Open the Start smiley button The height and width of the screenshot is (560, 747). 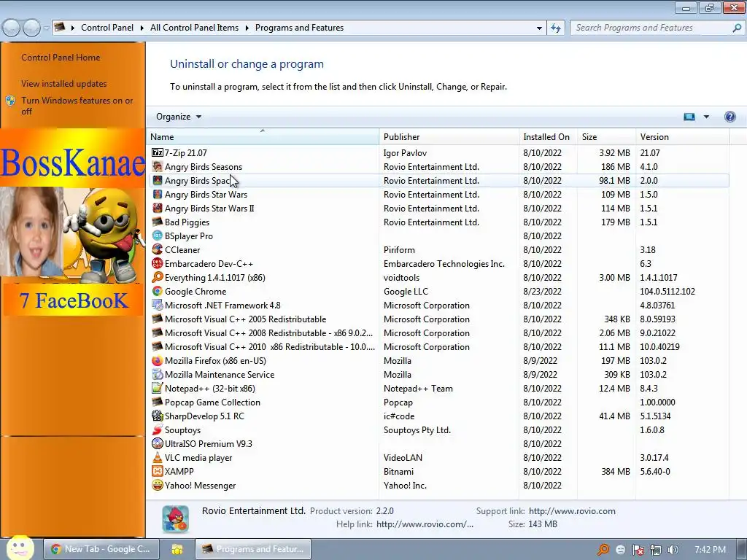pyautogui.click(x=20, y=548)
